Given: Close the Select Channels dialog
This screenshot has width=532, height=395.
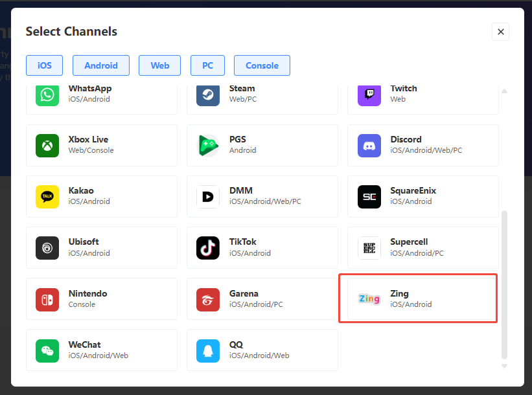Looking at the screenshot, I should (500, 32).
